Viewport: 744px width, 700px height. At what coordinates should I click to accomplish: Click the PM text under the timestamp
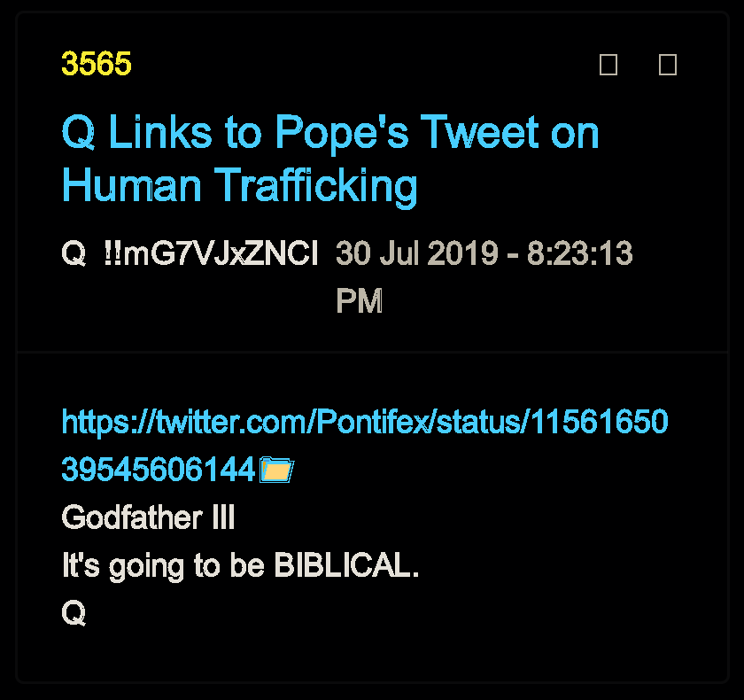click(359, 301)
